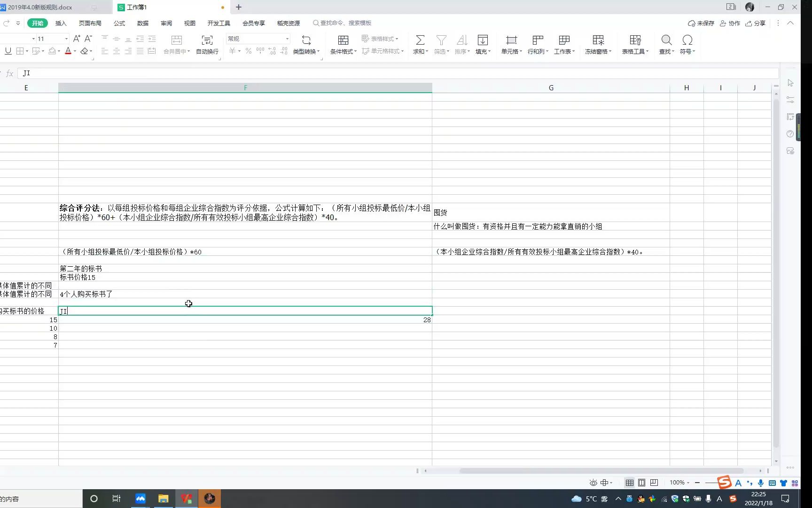Open 表格工具 table tools
This screenshot has height=508, width=812.
click(x=635, y=45)
